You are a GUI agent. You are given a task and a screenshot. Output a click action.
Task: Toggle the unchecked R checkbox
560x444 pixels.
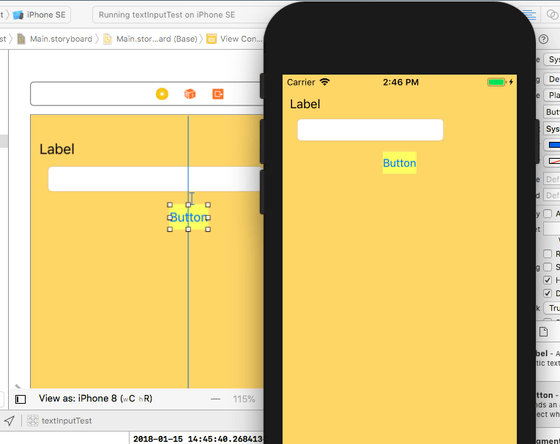(547, 254)
